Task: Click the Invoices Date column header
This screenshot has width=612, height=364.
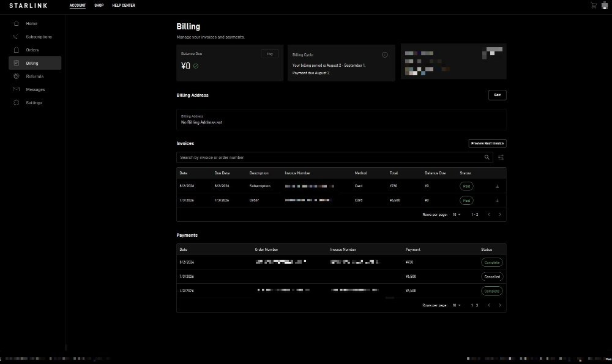Action: coord(184,173)
